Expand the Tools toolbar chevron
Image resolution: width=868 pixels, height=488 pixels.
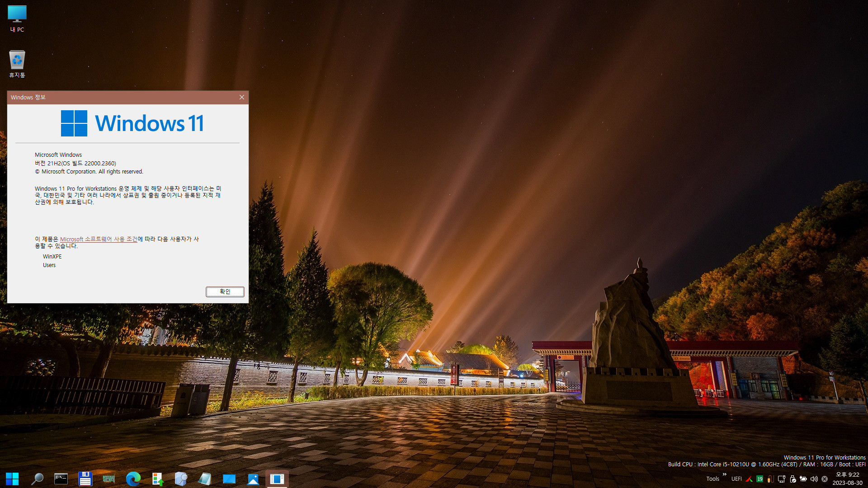click(x=725, y=474)
